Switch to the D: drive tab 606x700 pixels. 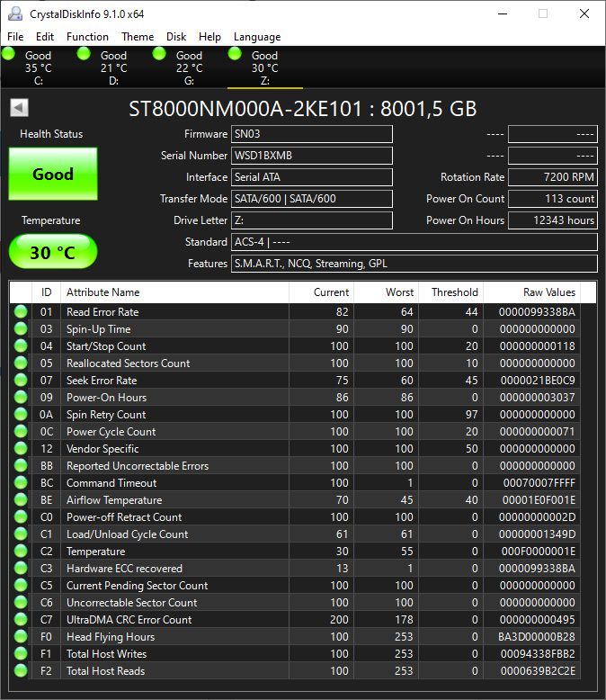pos(113,67)
